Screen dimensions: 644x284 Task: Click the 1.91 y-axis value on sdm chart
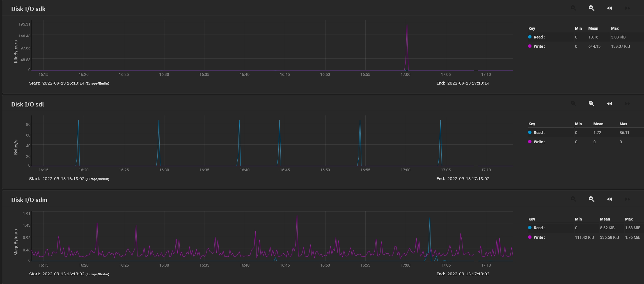tap(27, 214)
